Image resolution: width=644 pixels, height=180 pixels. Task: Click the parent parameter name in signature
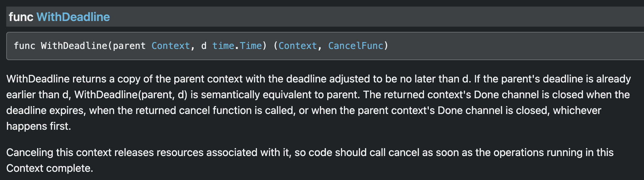[129, 46]
